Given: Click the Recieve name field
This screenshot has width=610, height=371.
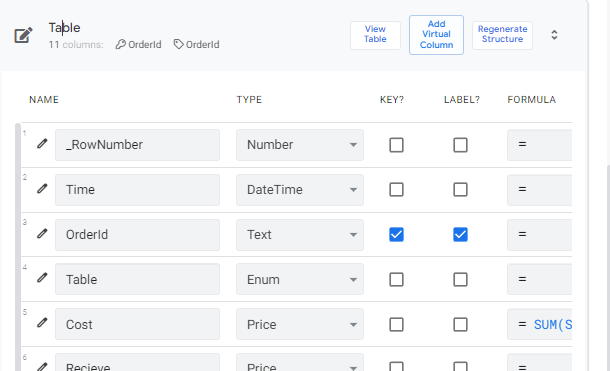Looking at the screenshot, I should coord(137,362).
